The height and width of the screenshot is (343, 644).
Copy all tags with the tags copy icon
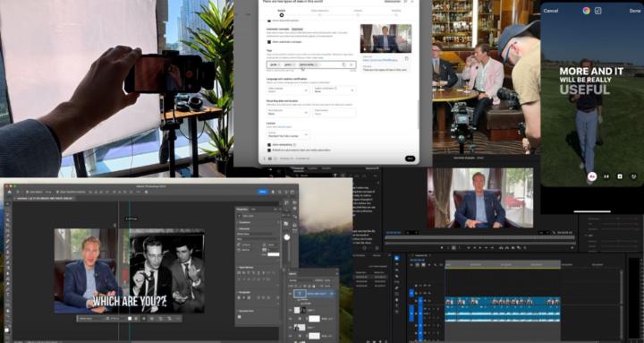point(343,65)
